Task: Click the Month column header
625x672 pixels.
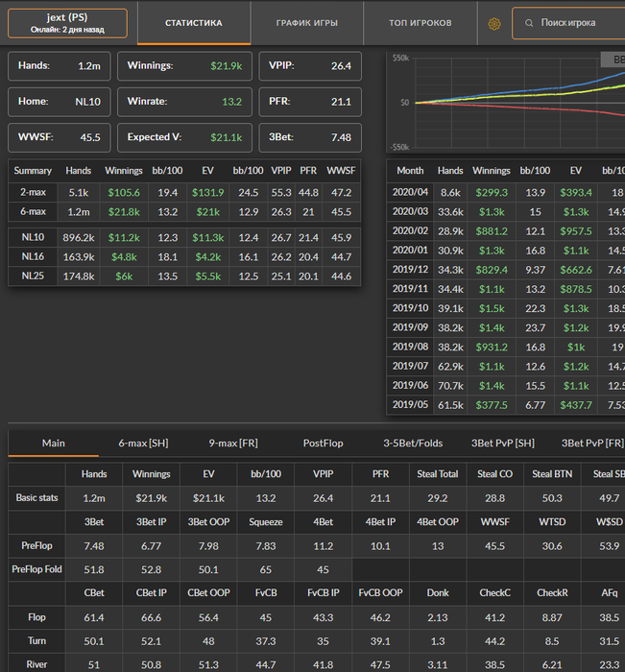Action: click(410, 171)
